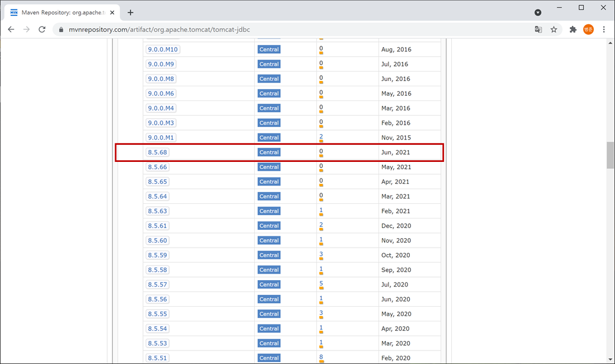Open version 9.0.0.M10 link
Viewport: 615px width, 364px height.
tap(163, 50)
